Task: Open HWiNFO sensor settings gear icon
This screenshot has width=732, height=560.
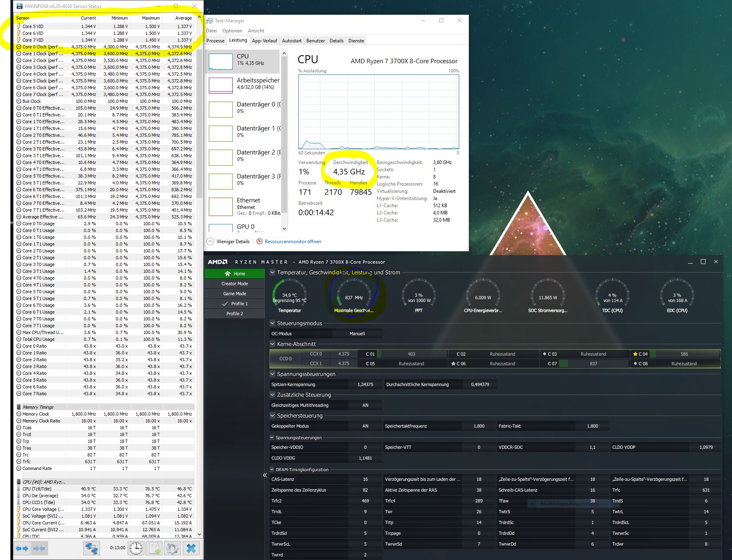Action: [x=173, y=548]
